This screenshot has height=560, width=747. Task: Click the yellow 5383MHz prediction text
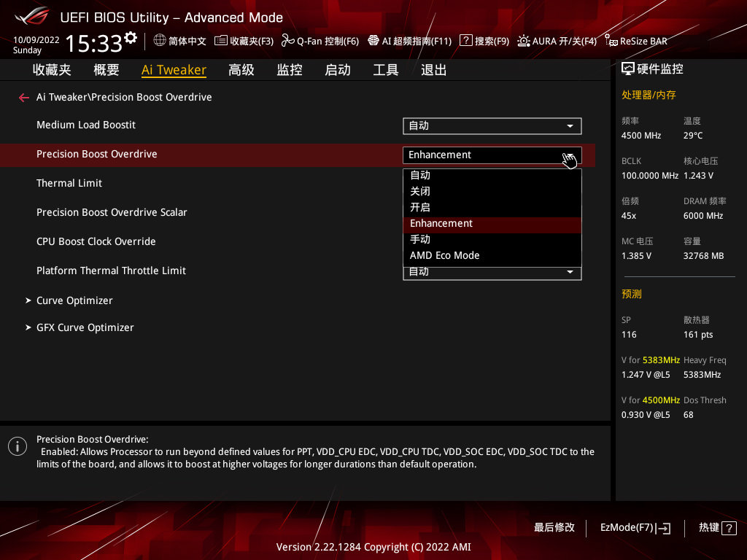(661, 360)
